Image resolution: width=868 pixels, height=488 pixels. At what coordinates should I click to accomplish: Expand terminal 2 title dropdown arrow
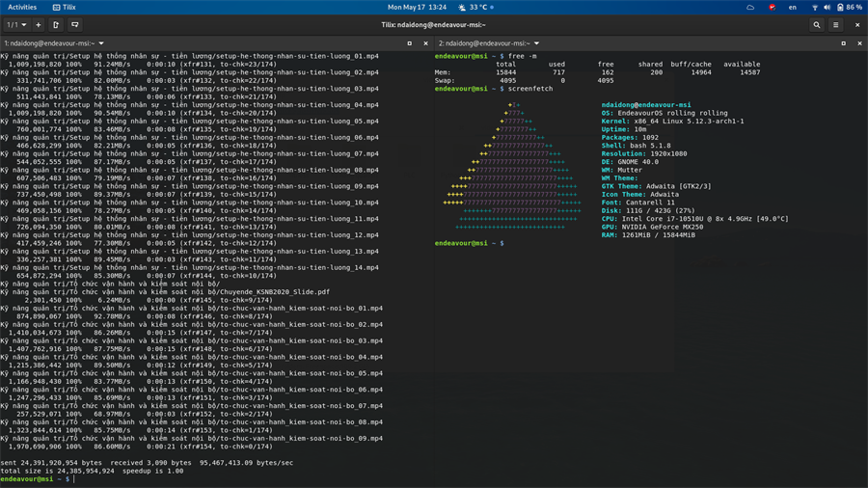pos(536,43)
